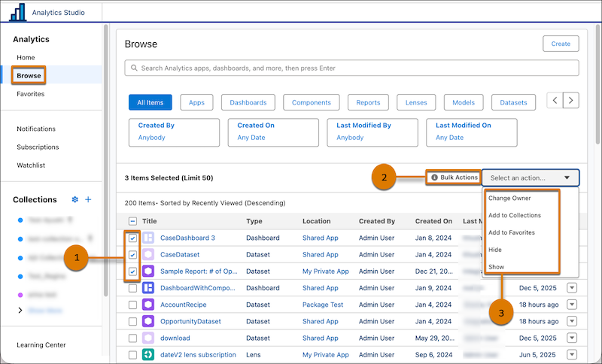The width and height of the screenshot is (602, 364).
Task: Click the dateV2 lens subscription lens icon
Action: click(x=148, y=354)
